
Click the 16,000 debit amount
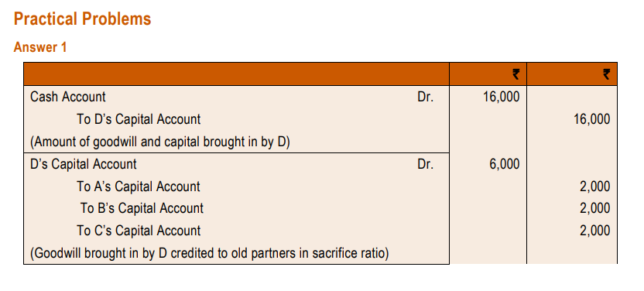[x=501, y=97]
